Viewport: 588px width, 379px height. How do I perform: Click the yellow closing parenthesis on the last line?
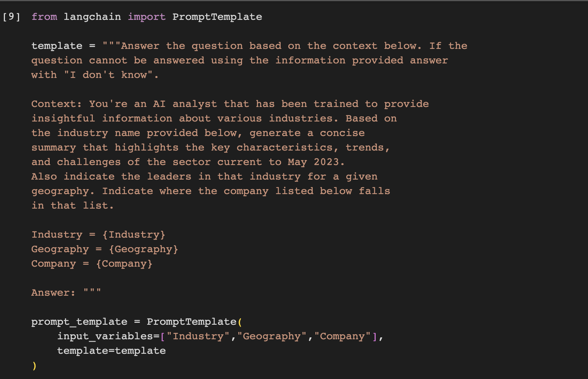[34, 366]
